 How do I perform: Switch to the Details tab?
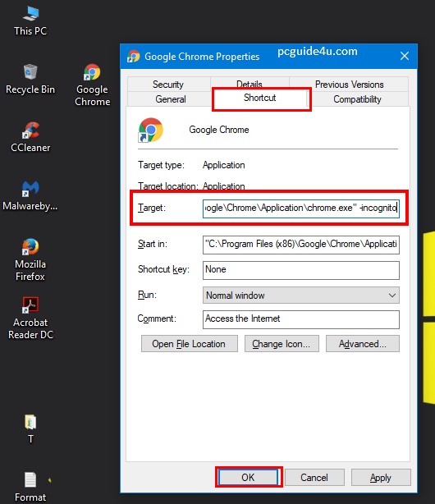[x=250, y=84]
